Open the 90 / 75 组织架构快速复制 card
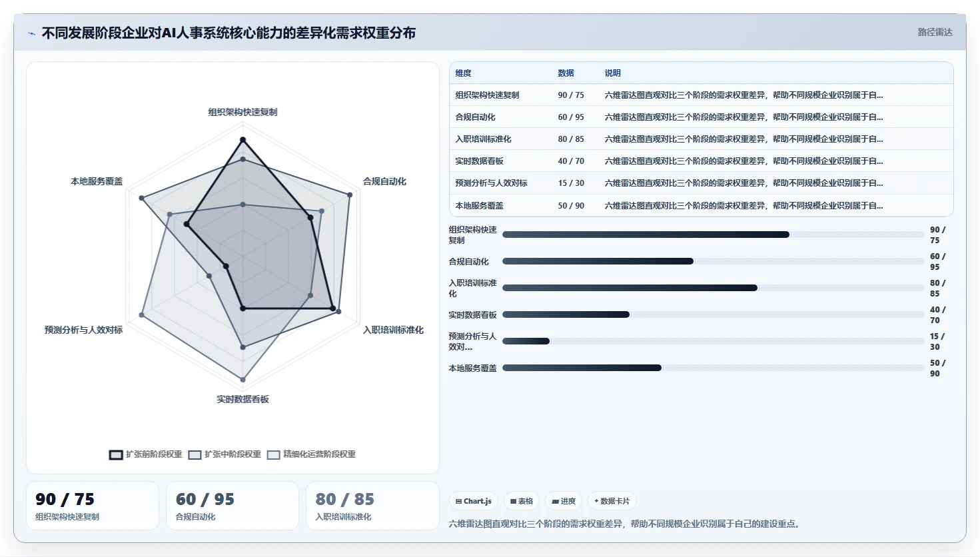Screen dimensions: 980x557 pos(93,506)
